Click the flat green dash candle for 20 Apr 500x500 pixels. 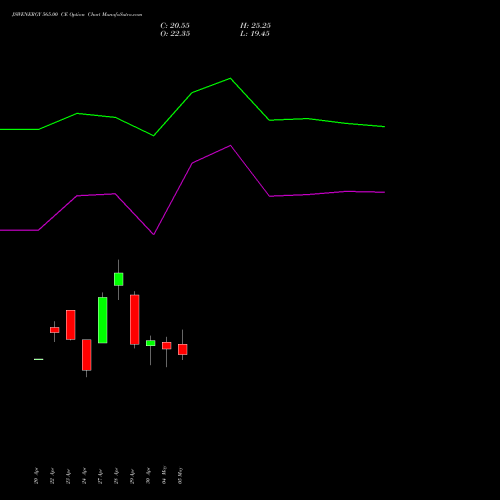tap(39, 359)
